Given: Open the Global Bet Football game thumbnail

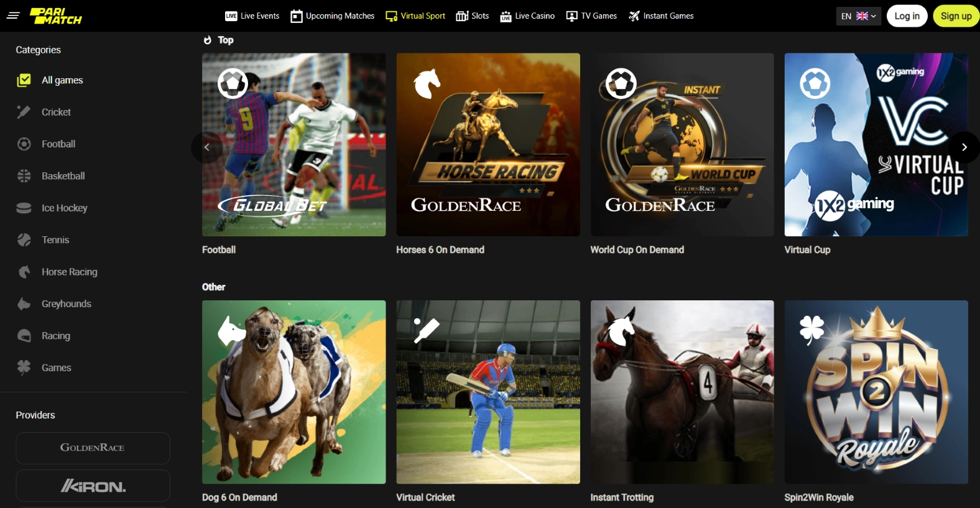Looking at the screenshot, I should pos(294,144).
